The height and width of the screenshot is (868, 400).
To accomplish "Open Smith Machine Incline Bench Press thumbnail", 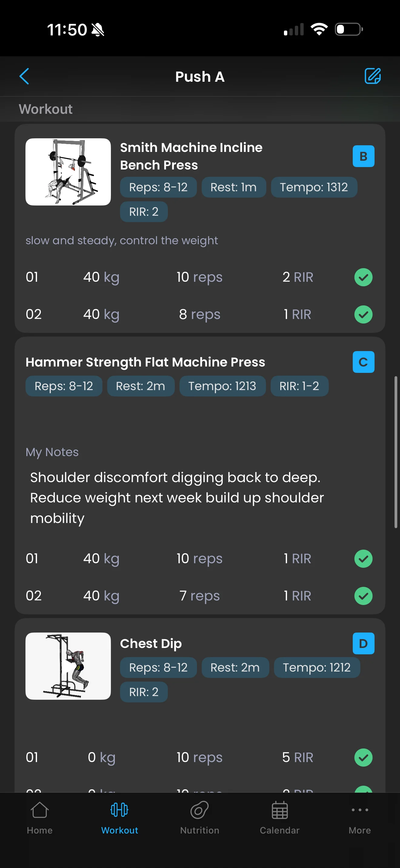I will pos(68,172).
